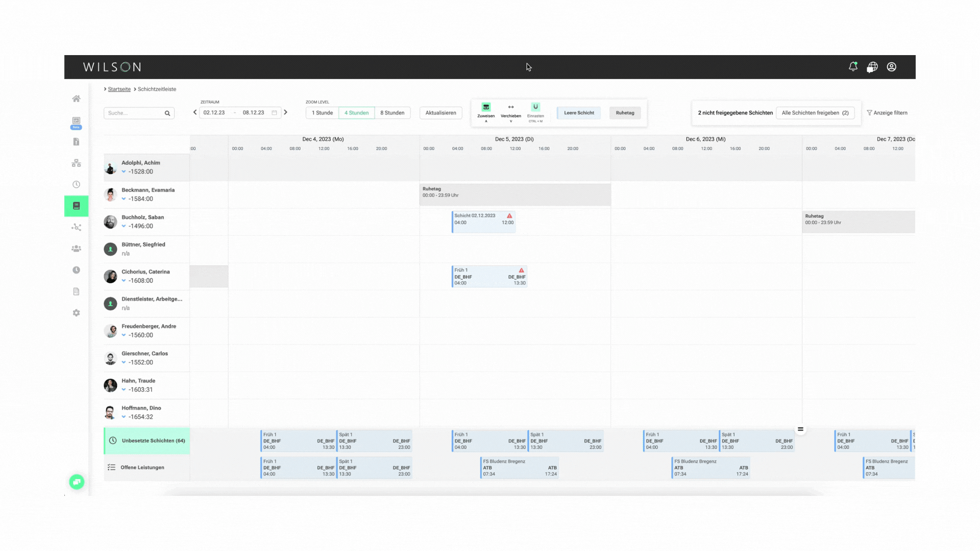Open the outlined clock sidebar icon

point(76,185)
